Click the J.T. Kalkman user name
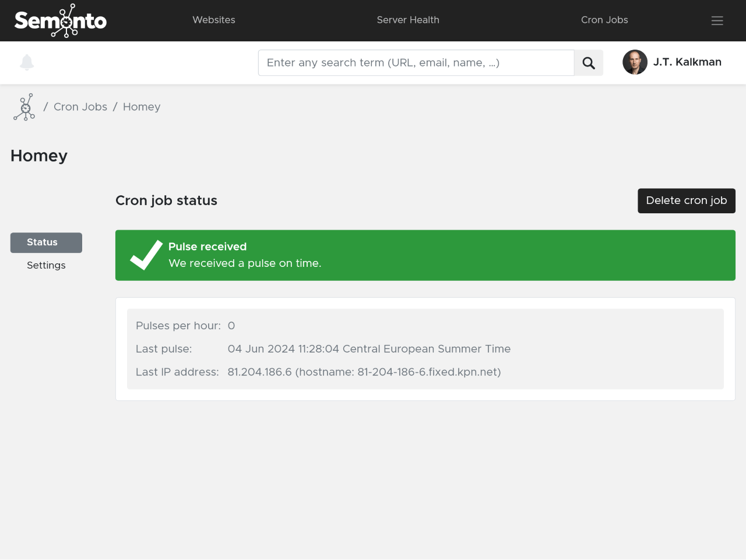Image resolution: width=746 pixels, height=560 pixels. (687, 62)
